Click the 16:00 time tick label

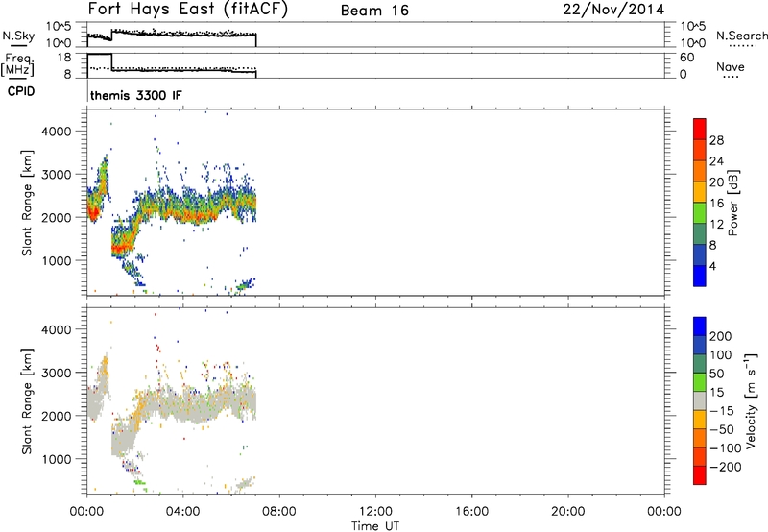471,512
